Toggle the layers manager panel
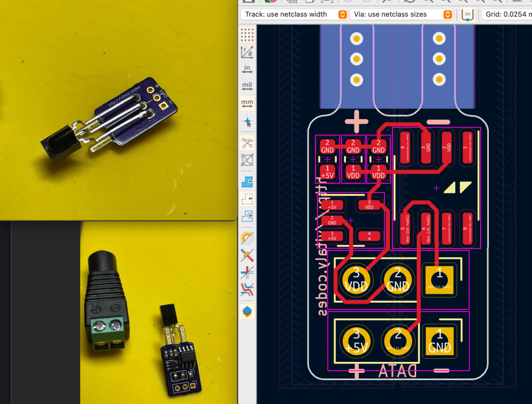The width and height of the screenshot is (532, 404). click(x=247, y=311)
